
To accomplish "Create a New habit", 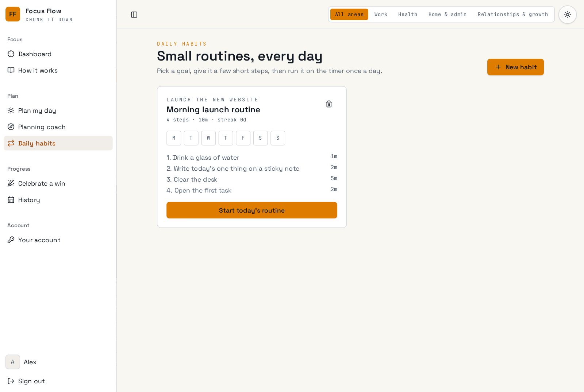I will coord(515,67).
